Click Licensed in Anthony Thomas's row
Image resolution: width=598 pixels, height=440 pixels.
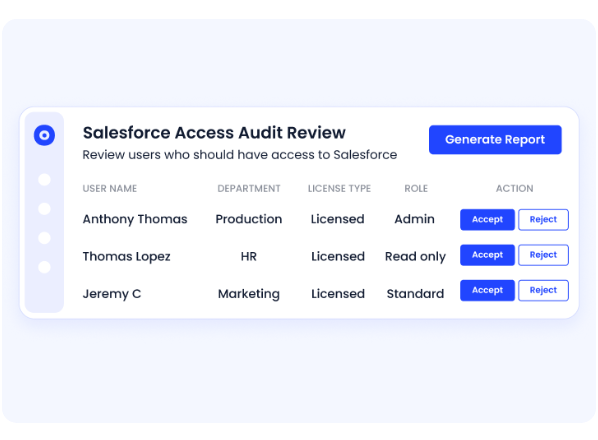tap(338, 219)
